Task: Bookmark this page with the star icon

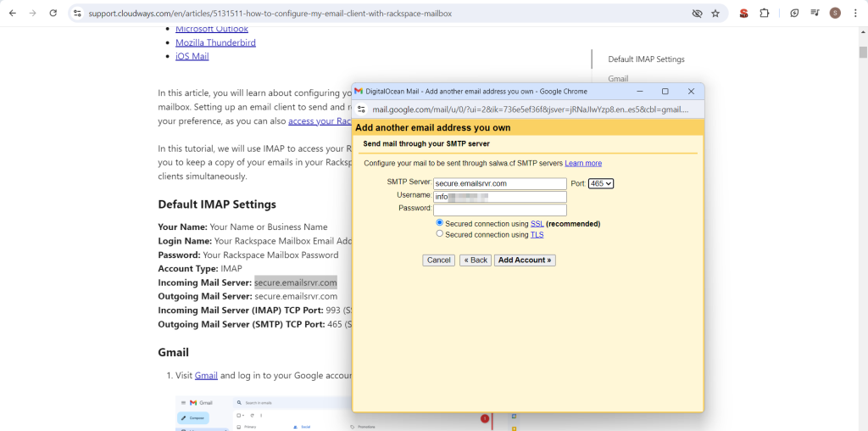Action: [715, 14]
